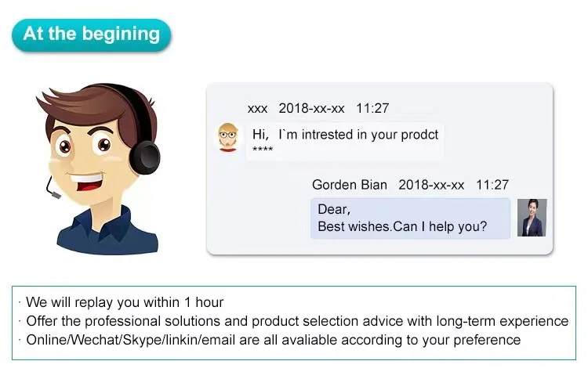Click the "Gorden Bian" sender name
This screenshot has height=379, width=588.
pyautogui.click(x=350, y=186)
